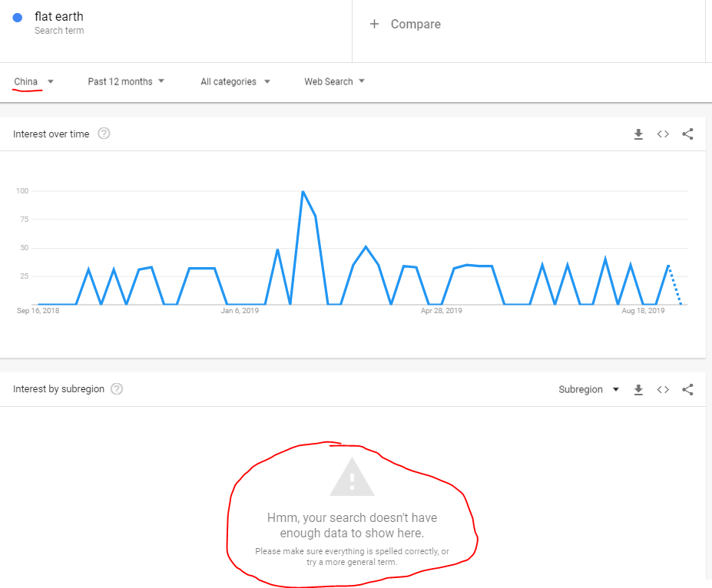
Task: Open the Web Search type dropdown
Action: (x=334, y=81)
